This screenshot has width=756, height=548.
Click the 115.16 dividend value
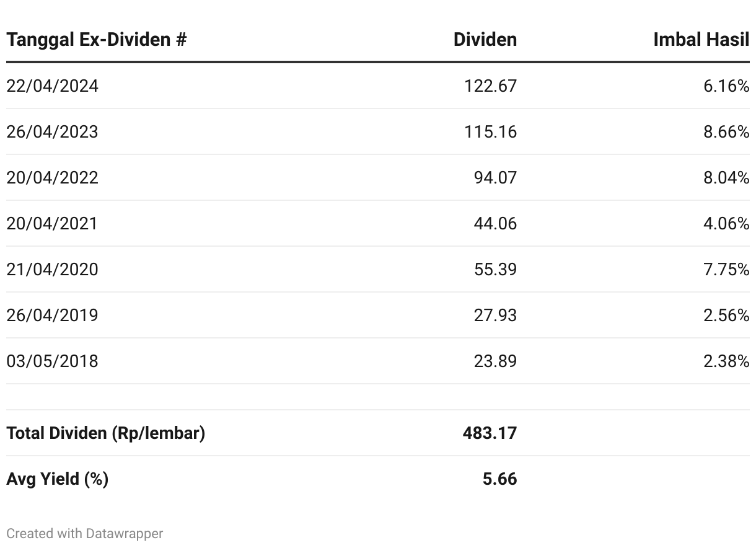click(x=490, y=131)
